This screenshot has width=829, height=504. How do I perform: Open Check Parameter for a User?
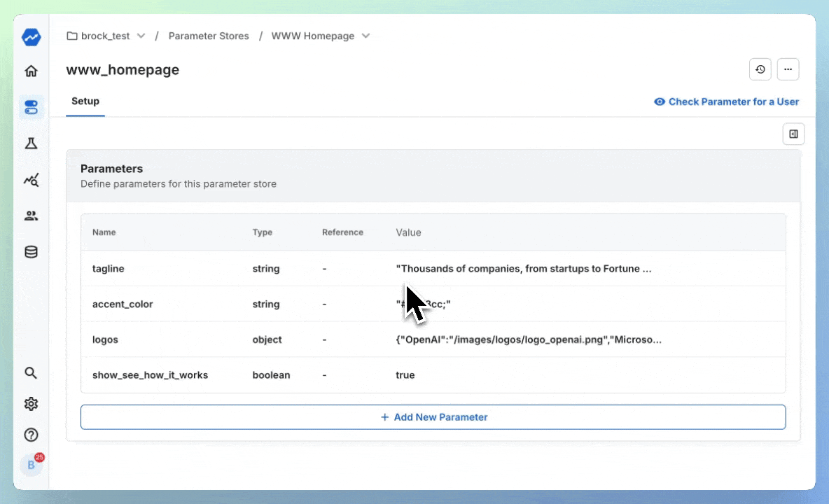pyautogui.click(x=727, y=101)
